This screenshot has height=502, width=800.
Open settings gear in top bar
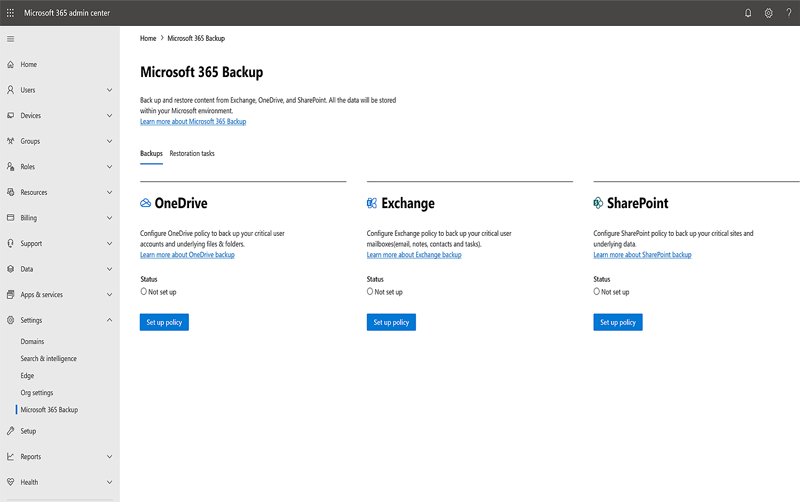point(768,13)
